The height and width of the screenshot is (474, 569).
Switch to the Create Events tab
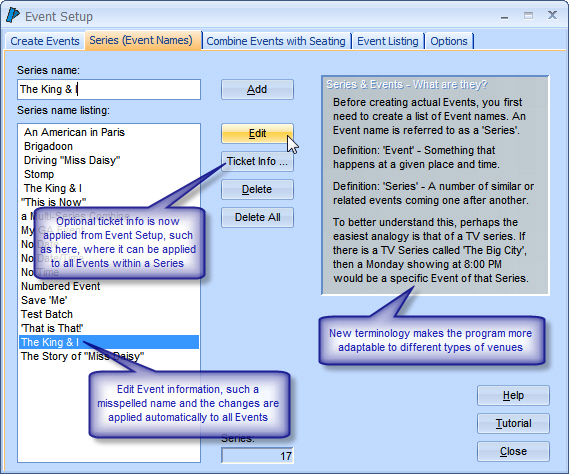tap(45, 41)
